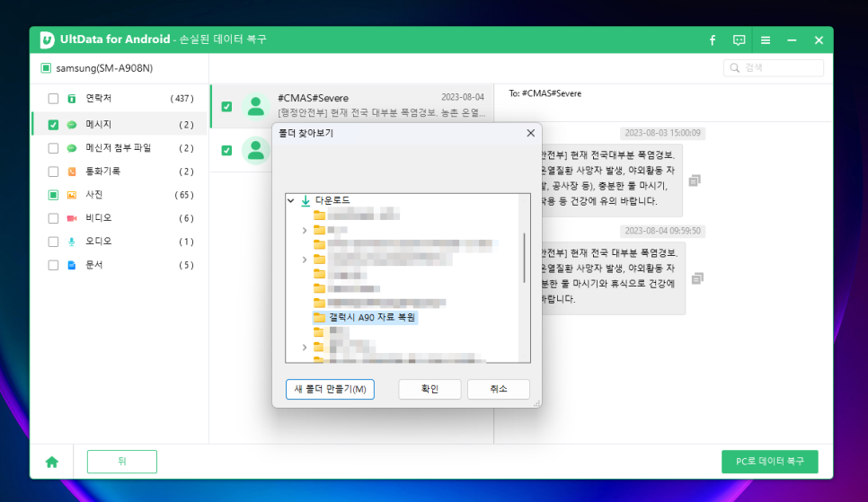The height and width of the screenshot is (502, 868).
Task: Click 새 폴더 만들기(M) button
Action: point(330,389)
